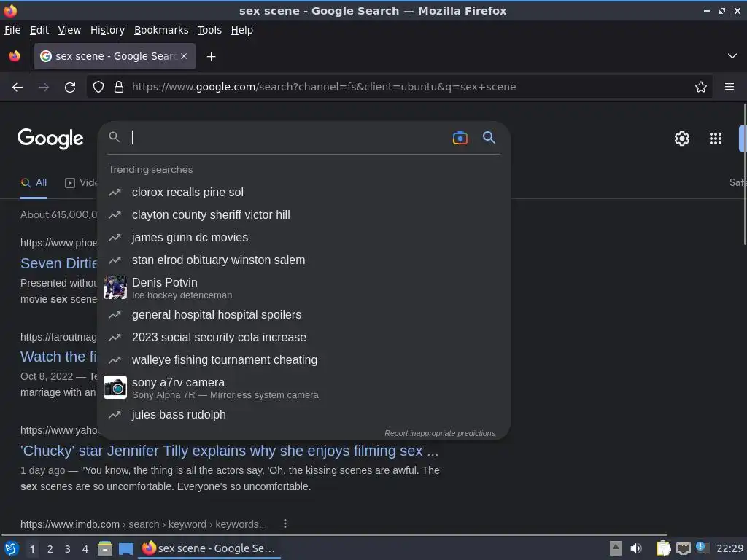Search by image with camera icon
This screenshot has height=560, width=747.
pyautogui.click(x=460, y=138)
